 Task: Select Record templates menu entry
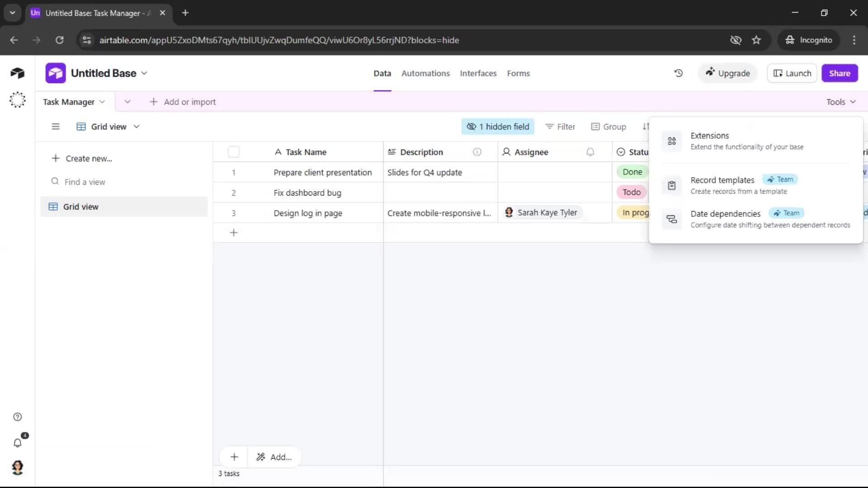point(756,186)
